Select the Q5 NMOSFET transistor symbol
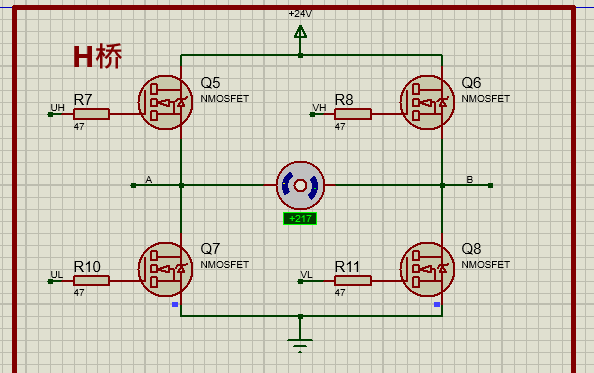 click(x=166, y=102)
